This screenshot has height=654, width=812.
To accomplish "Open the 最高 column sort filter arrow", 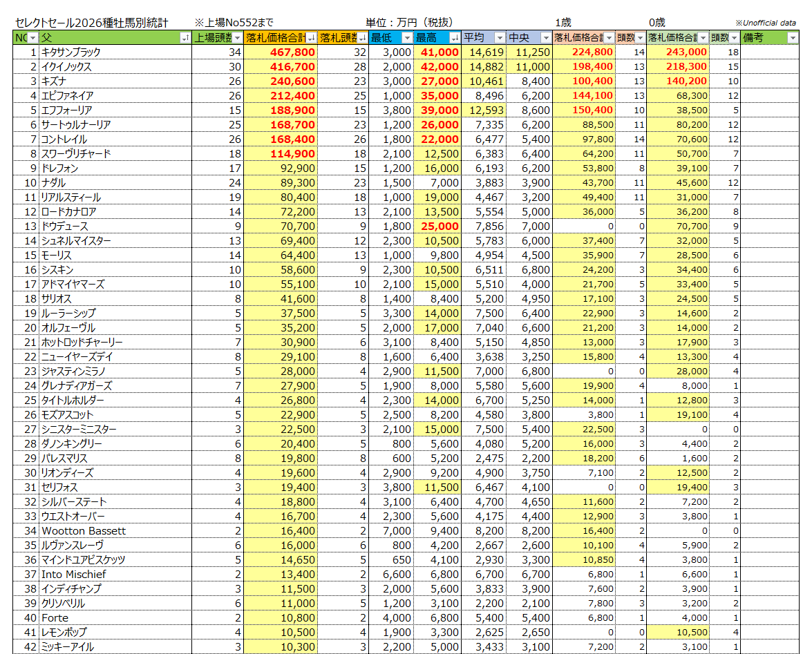I will tap(454, 38).
